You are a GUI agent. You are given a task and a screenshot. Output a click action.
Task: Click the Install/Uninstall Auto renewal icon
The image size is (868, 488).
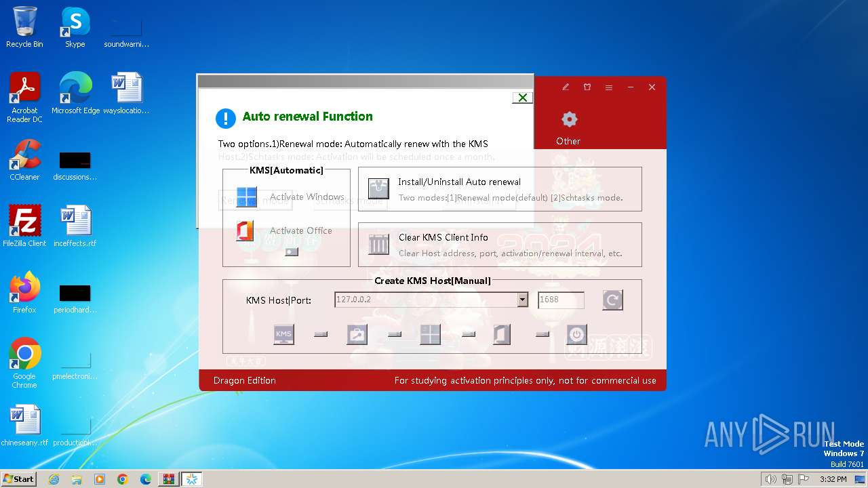click(378, 188)
